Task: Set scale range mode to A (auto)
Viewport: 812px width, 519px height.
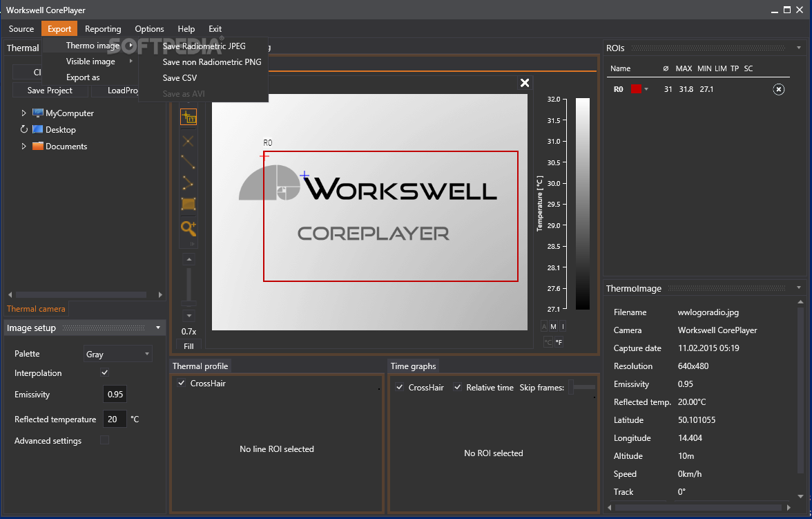Action: click(544, 326)
